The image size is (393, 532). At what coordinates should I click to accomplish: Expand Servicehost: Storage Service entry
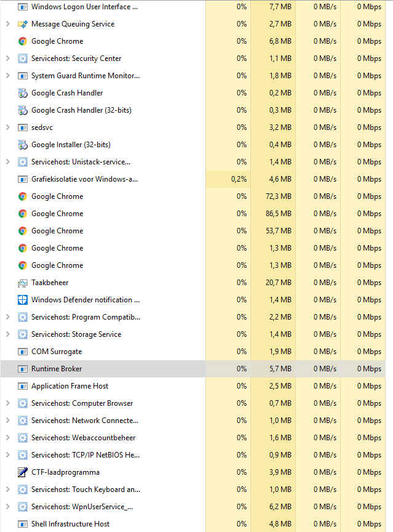pyautogui.click(x=7, y=334)
